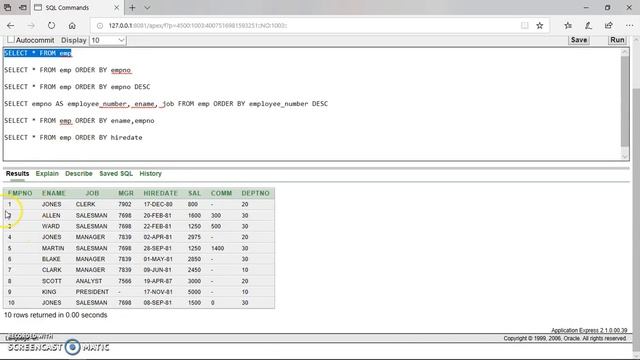Viewport: 640px width, 360px height.
Task: Click the Application Express 2.1.0.00.39 version text
Action: pos(589,330)
